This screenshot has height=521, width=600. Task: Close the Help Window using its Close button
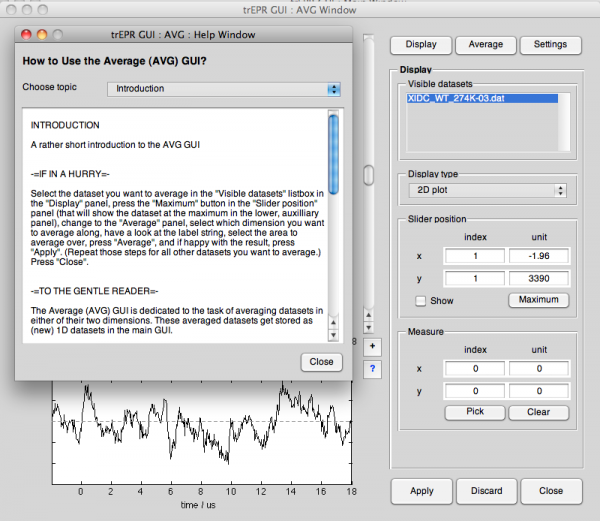321,362
